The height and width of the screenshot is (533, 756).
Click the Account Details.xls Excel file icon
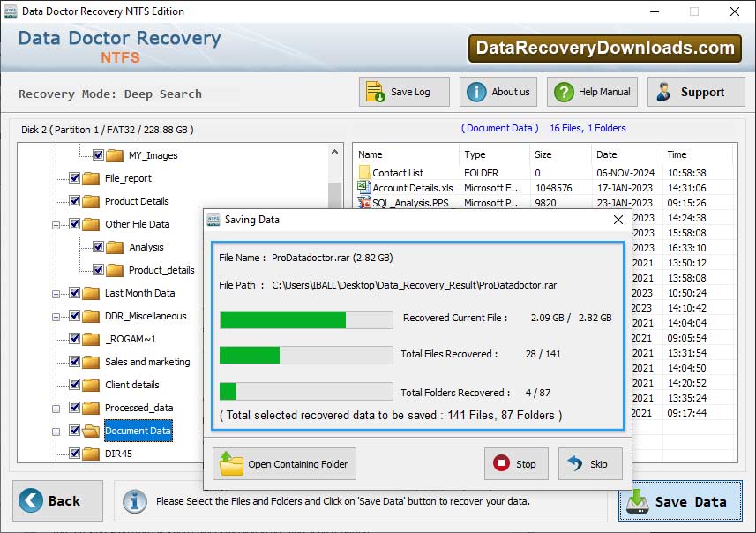pyautogui.click(x=363, y=187)
